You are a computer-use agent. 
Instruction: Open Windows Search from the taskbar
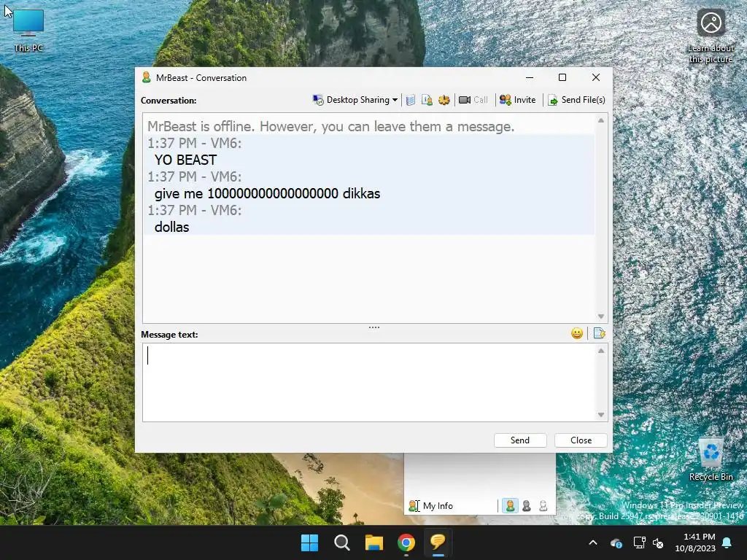(341, 542)
